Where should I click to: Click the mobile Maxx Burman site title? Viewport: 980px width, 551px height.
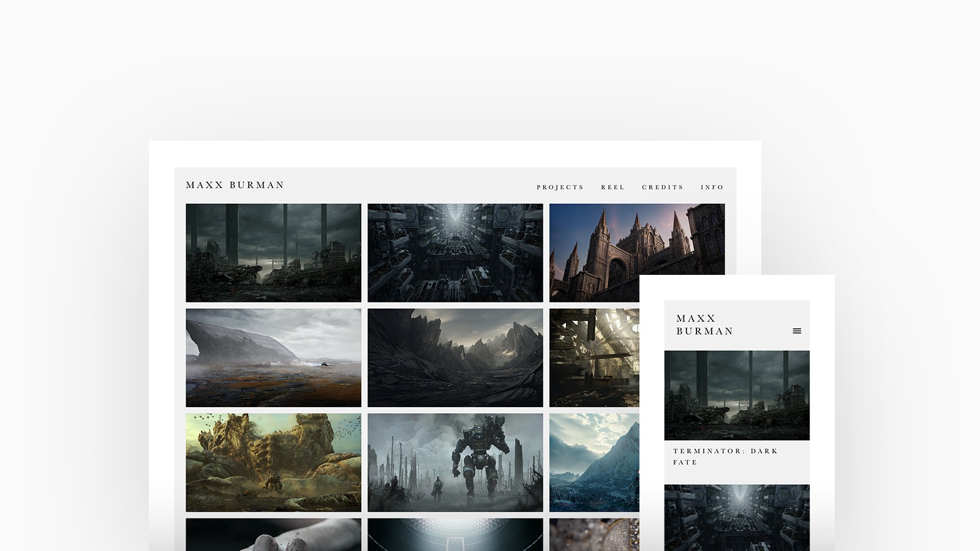704,324
